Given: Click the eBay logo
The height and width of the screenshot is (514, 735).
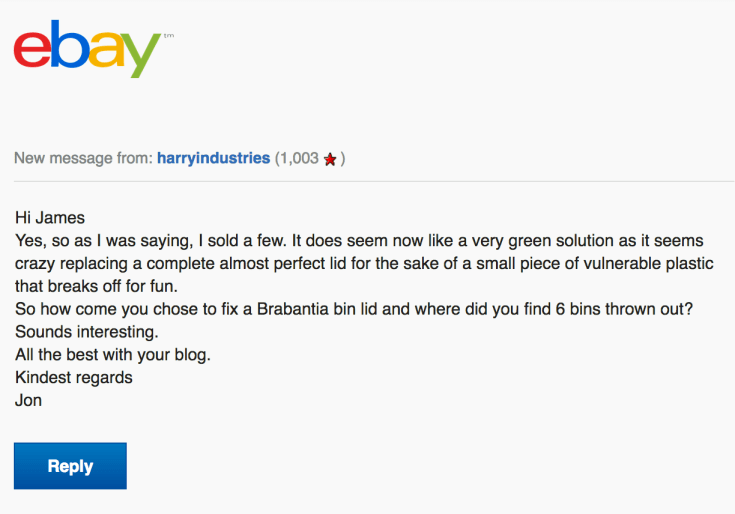Looking at the screenshot, I should [x=86, y=49].
